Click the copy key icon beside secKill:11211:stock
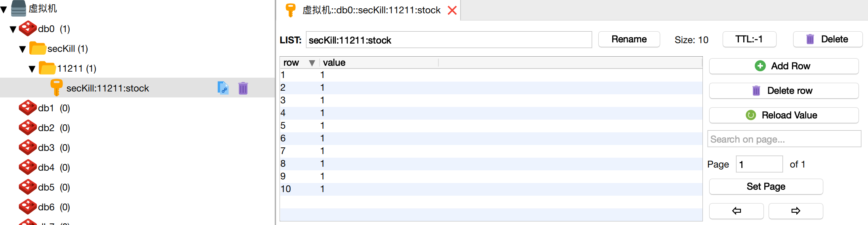This screenshot has width=868, height=225. (x=223, y=88)
